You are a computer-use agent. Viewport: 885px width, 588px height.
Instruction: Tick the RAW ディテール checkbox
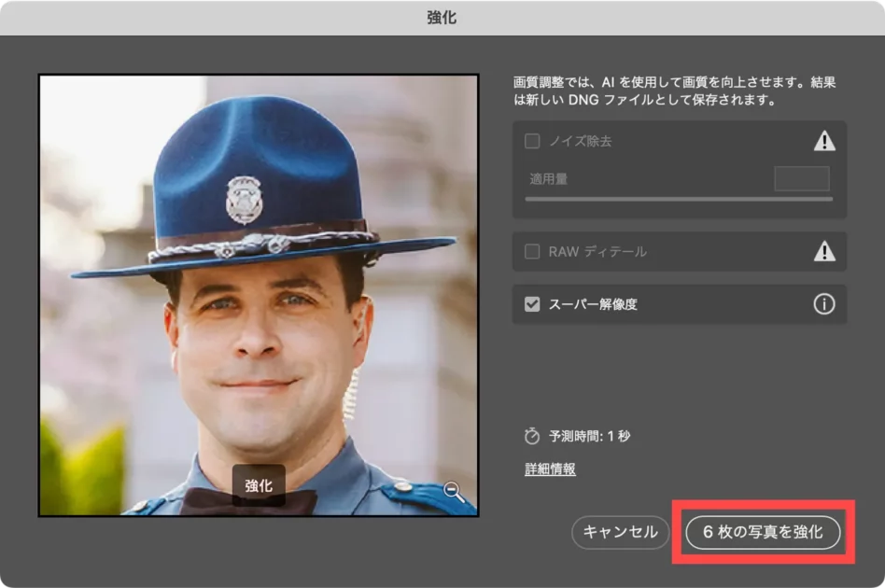pos(532,251)
